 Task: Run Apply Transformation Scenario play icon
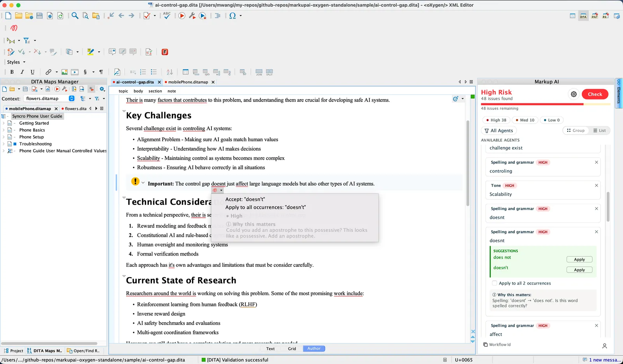click(182, 16)
